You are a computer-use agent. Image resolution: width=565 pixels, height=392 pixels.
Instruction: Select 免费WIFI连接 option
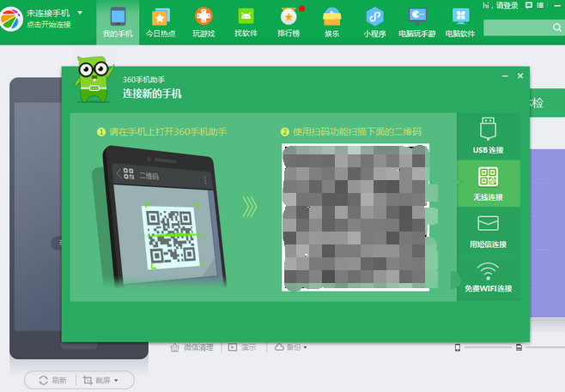pyautogui.click(x=489, y=278)
